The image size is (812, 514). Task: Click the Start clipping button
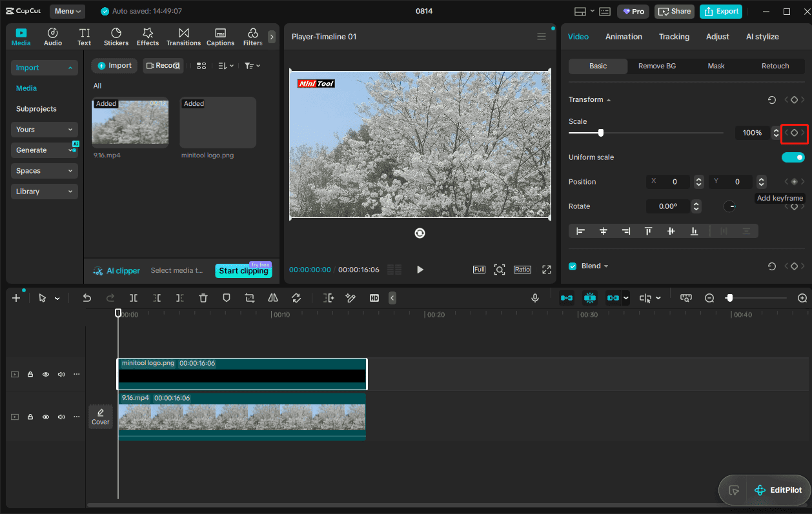243,271
